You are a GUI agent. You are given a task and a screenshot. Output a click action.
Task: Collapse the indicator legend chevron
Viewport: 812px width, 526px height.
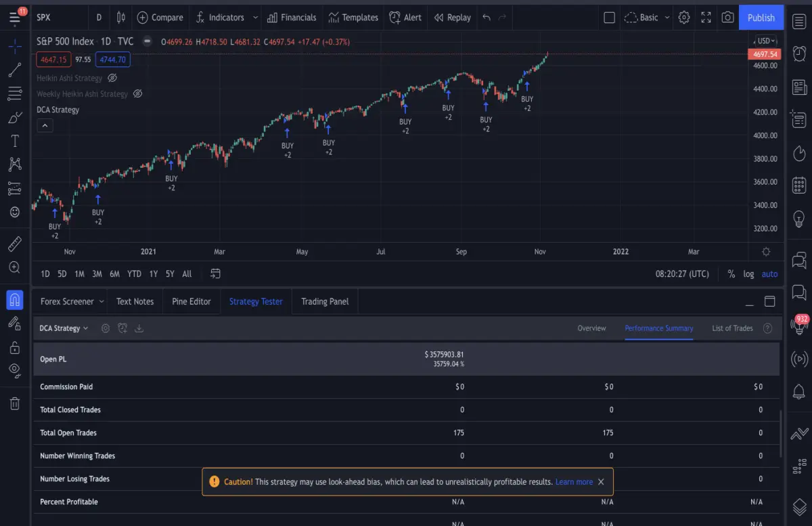tap(44, 125)
